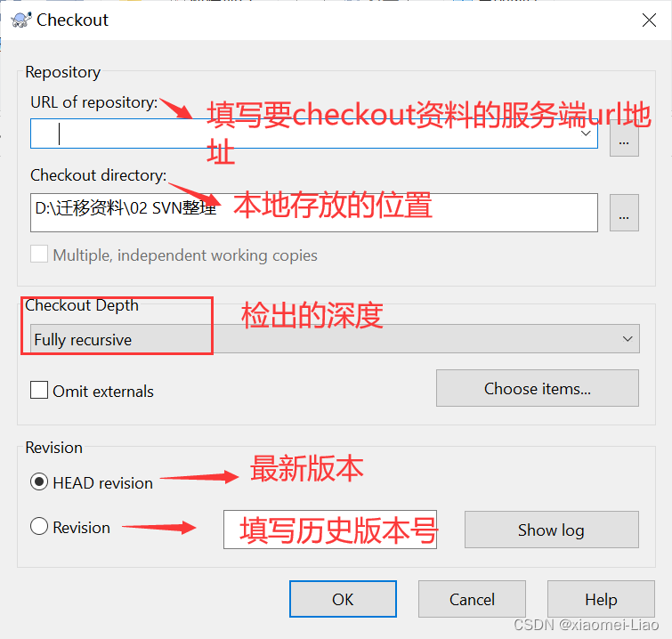Open the Choose items... dialog
Viewport: 672px width, 639px height.
click(x=538, y=388)
